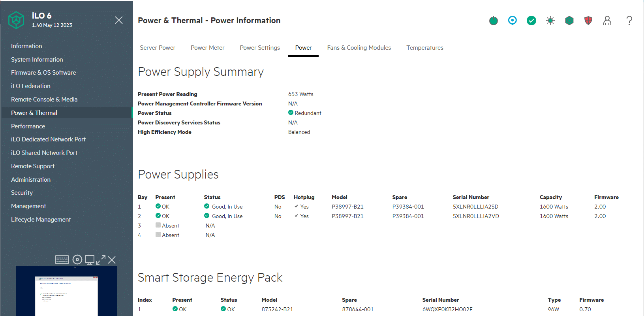644x316 pixels.
Task: Open Lifecycle Management page
Action: click(x=41, y=220)
